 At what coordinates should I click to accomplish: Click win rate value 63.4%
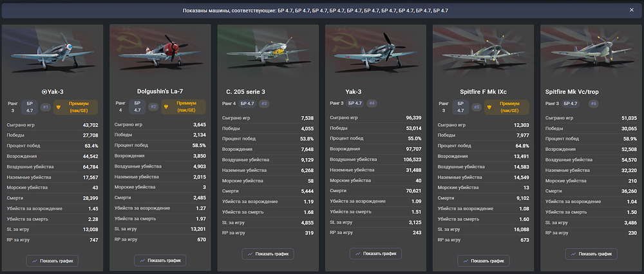tap(91, 146)
